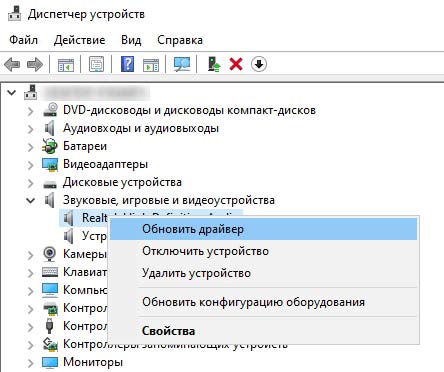Click the Realtek device speaker icon
444x372 pixels.
coord(69,218)
